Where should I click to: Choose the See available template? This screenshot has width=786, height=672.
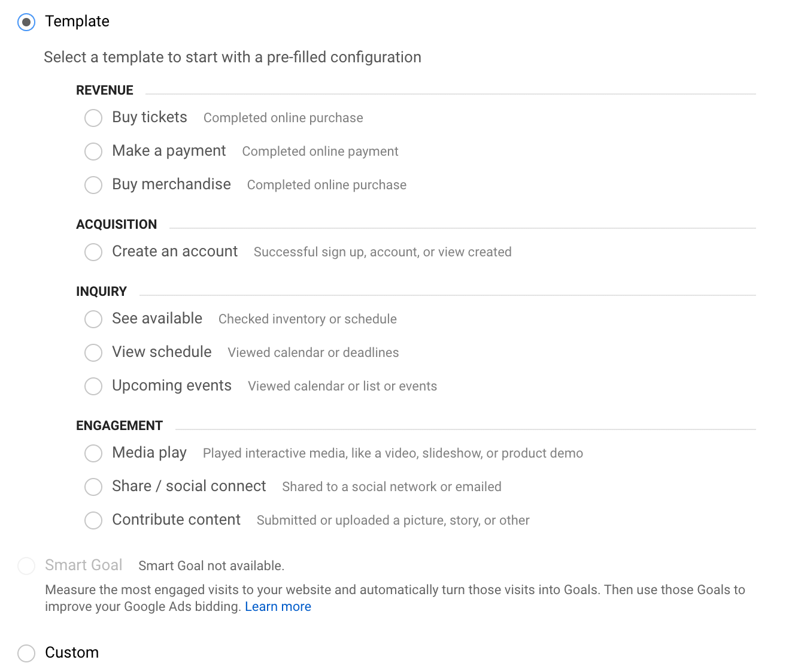(x=93, y=319)
